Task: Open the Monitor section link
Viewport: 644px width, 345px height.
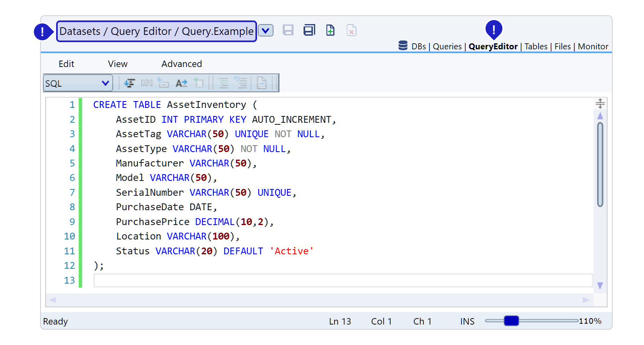Action: coord(593,47)
